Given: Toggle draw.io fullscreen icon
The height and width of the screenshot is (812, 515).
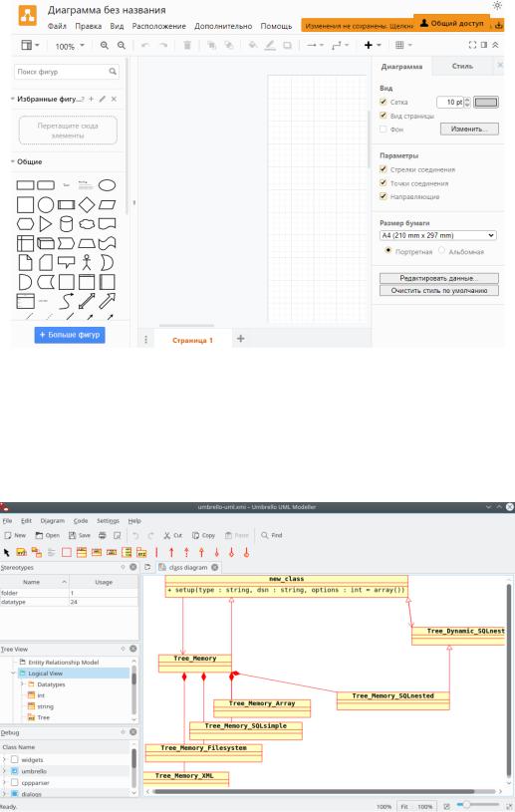Looking at the screenshot, I should click(472, 45).
